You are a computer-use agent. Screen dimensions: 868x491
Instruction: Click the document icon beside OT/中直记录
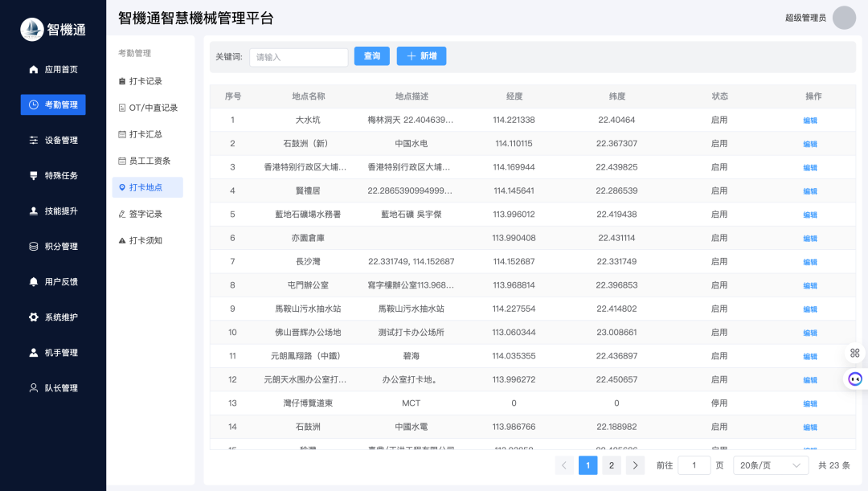coord(122,108)
